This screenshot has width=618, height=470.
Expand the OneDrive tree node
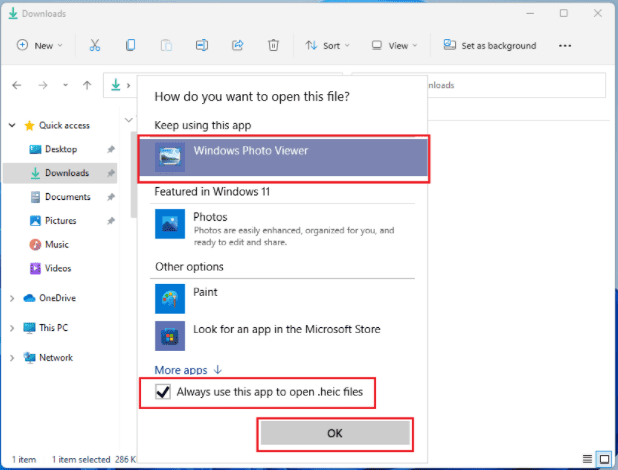12,298
